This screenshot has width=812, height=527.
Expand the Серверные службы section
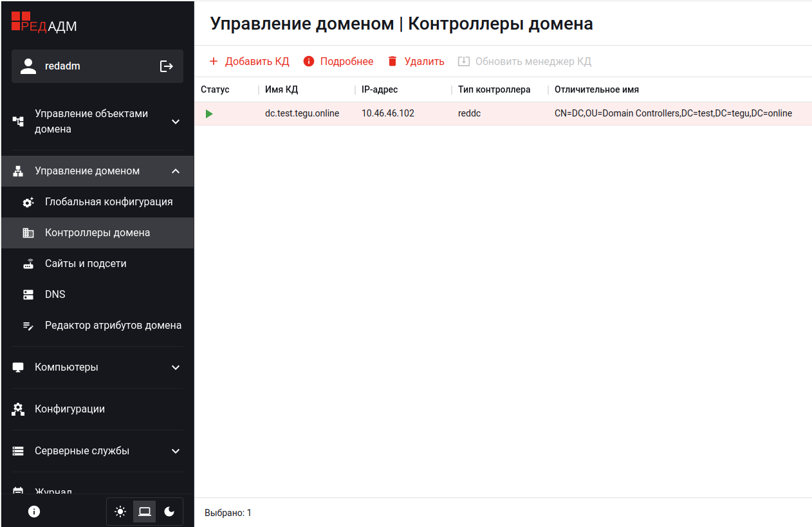(x=176, y=451)
